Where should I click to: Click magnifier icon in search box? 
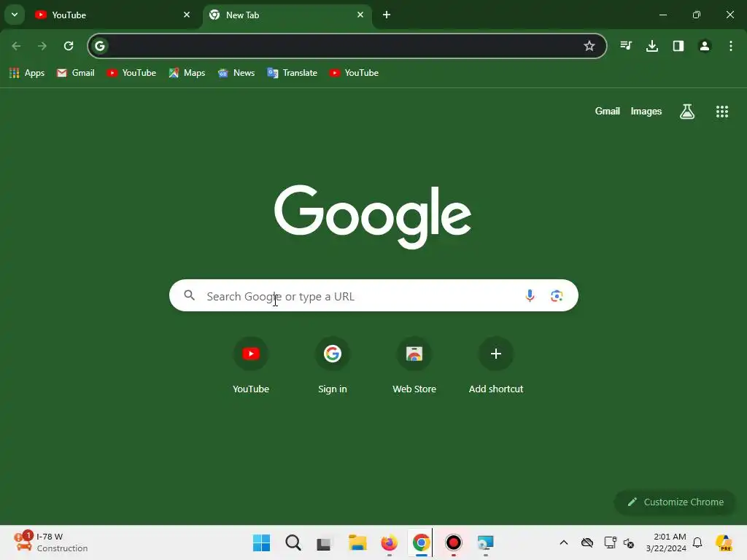pyautogui.click(x=190, y=296)
